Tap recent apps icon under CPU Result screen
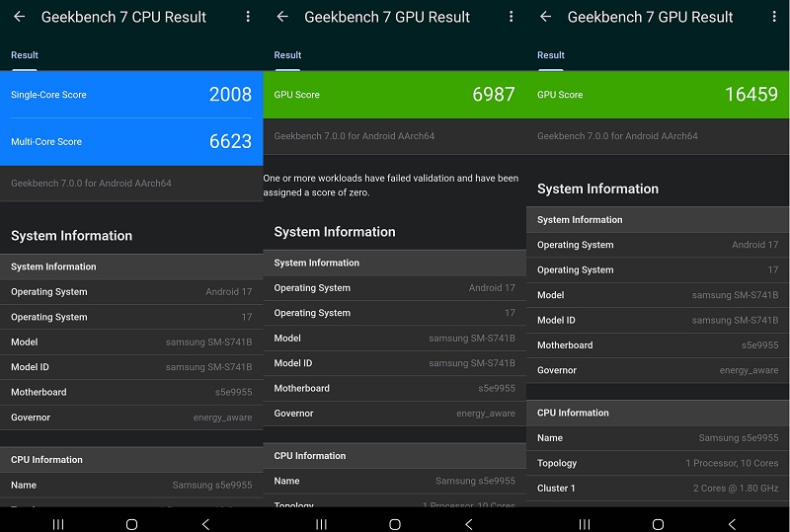Image resolution: width=790 pixels, height=532 pixels. pyautogui.click(x=58, y=524)
